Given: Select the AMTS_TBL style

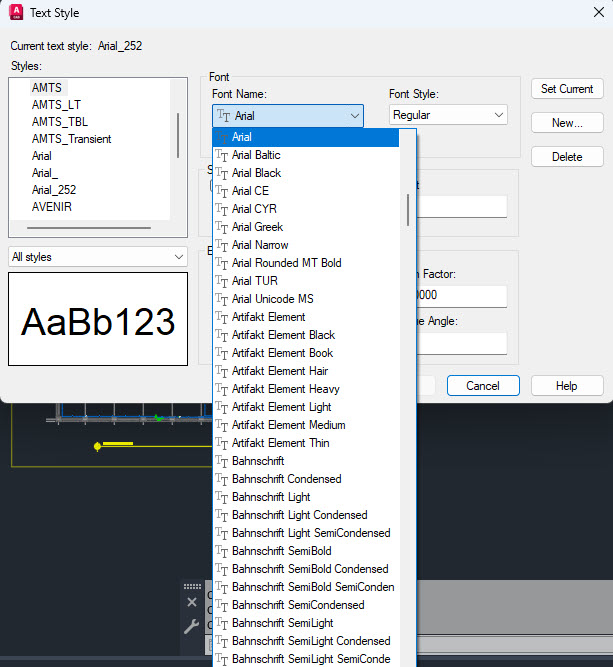Looking at the screenshot, I should click(x=60, y=122).
